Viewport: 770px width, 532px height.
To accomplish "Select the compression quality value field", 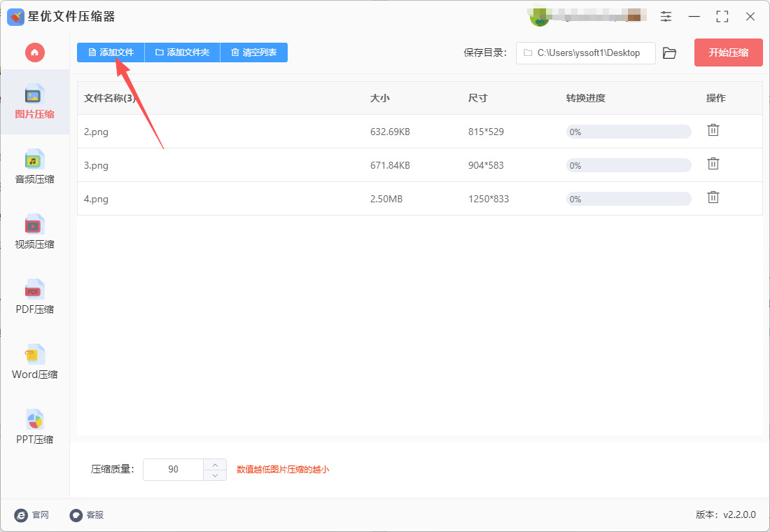I will click(x=173, y=469).
